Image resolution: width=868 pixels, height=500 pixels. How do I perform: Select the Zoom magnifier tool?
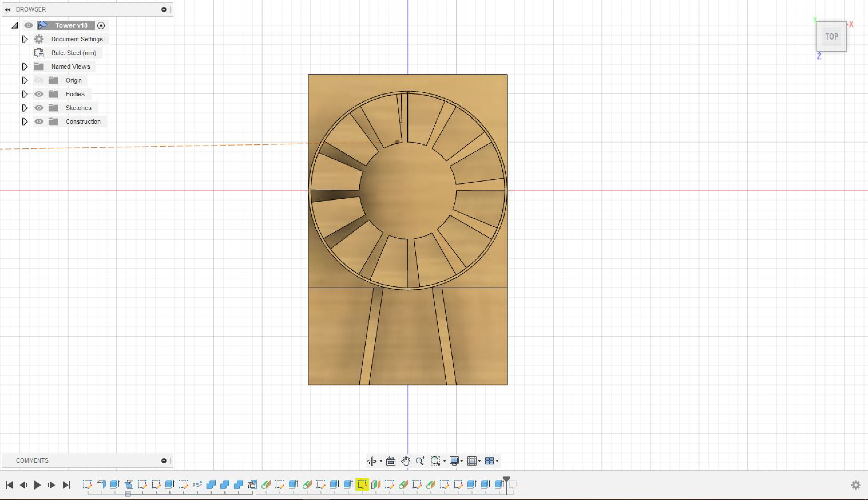(420, 461)
